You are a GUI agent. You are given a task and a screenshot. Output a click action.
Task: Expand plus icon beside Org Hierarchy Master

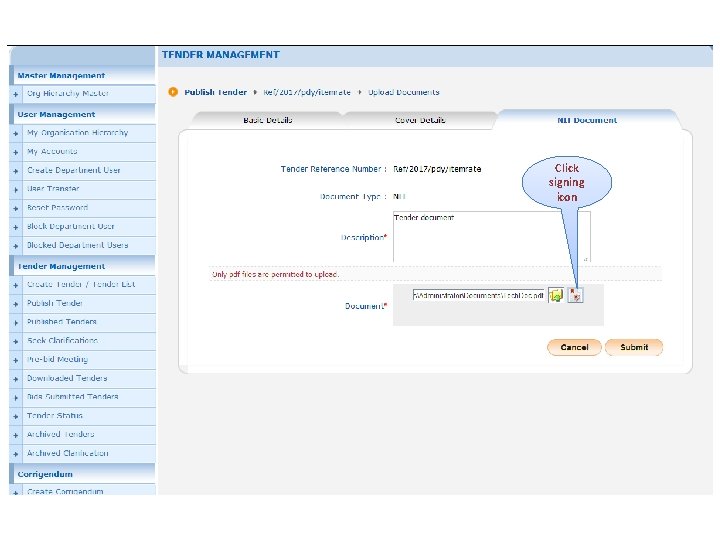click(x=16, y=94)
